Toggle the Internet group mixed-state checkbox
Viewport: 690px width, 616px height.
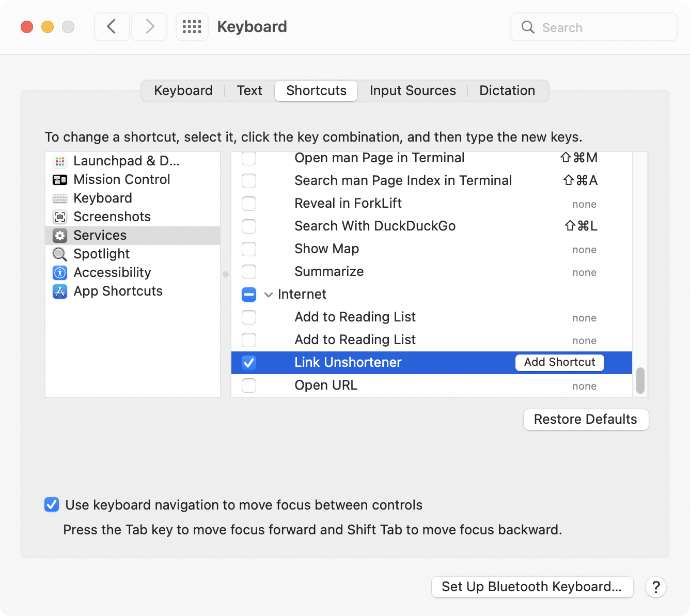pos(249,295)
